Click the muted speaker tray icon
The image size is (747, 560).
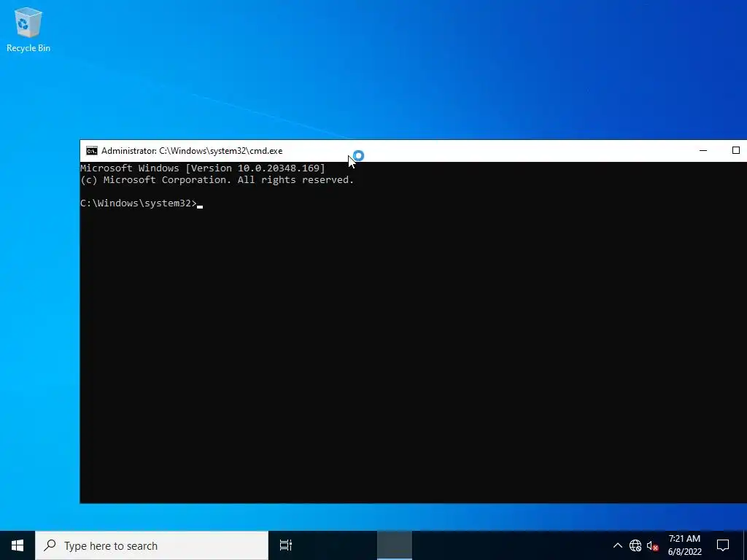[x=652, y=545]
